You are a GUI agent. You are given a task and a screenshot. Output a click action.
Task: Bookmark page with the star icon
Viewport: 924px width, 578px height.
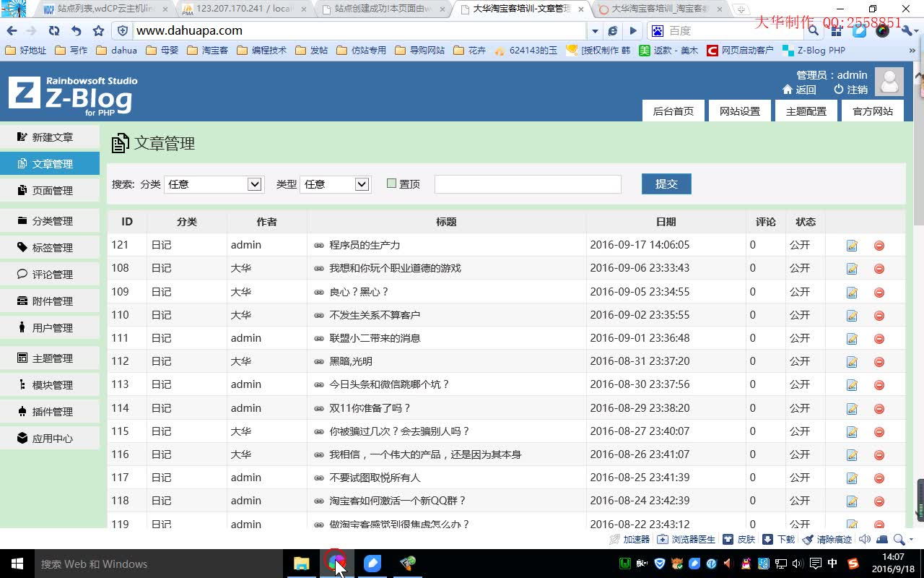click(x=98, y=31)
